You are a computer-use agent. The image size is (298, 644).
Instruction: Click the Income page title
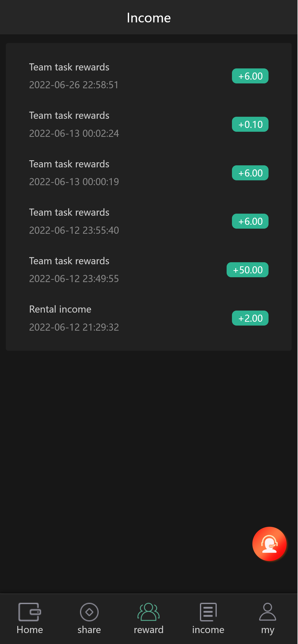click(149, 18)
